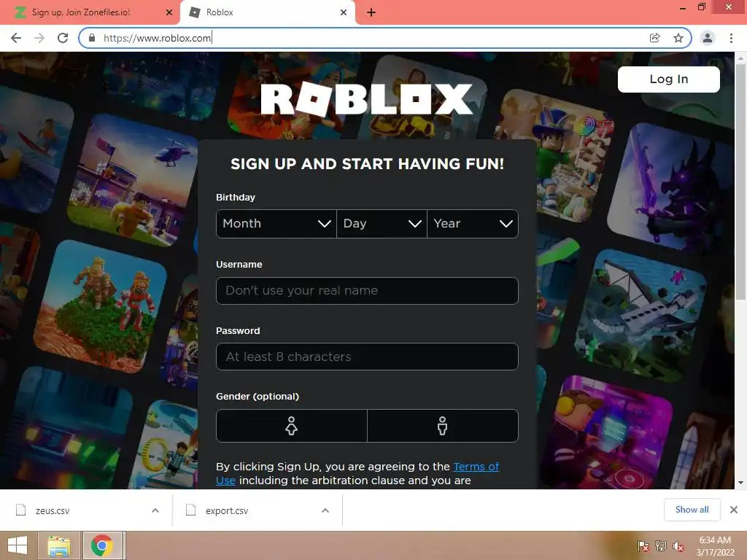Image resolution: width=747 pixels, height=560 pixels.
Task: Open the zeus.csv download
Action: coord(53,510)
